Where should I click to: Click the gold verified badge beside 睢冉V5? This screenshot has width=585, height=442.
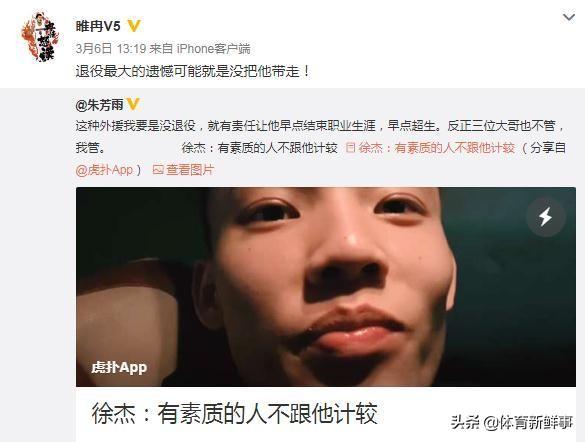click(134, 26)
